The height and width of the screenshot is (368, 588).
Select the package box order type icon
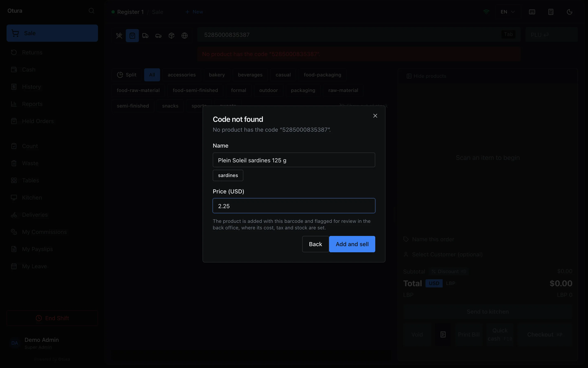pyautogui.click(x=171, y=36)
